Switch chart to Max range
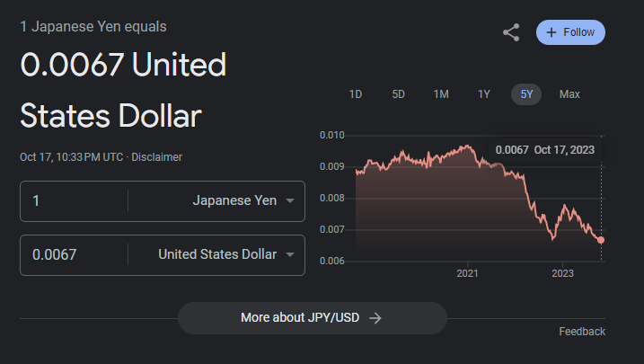 click(569, 94)
